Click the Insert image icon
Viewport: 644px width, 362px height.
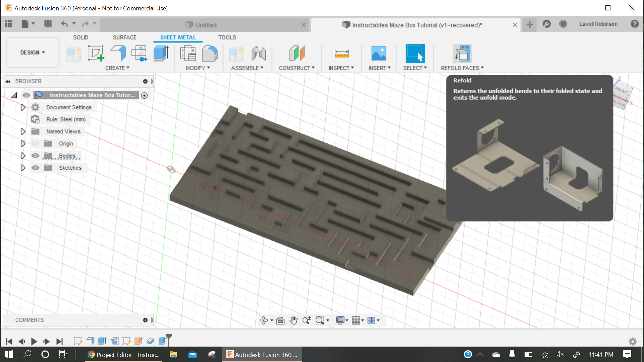pos(379,53)
